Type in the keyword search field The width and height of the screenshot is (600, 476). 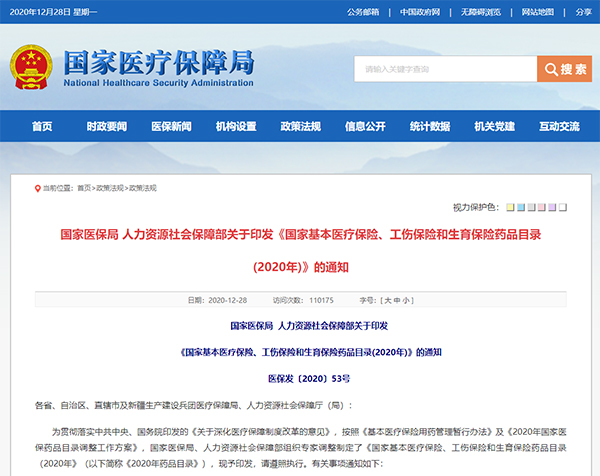444,69
